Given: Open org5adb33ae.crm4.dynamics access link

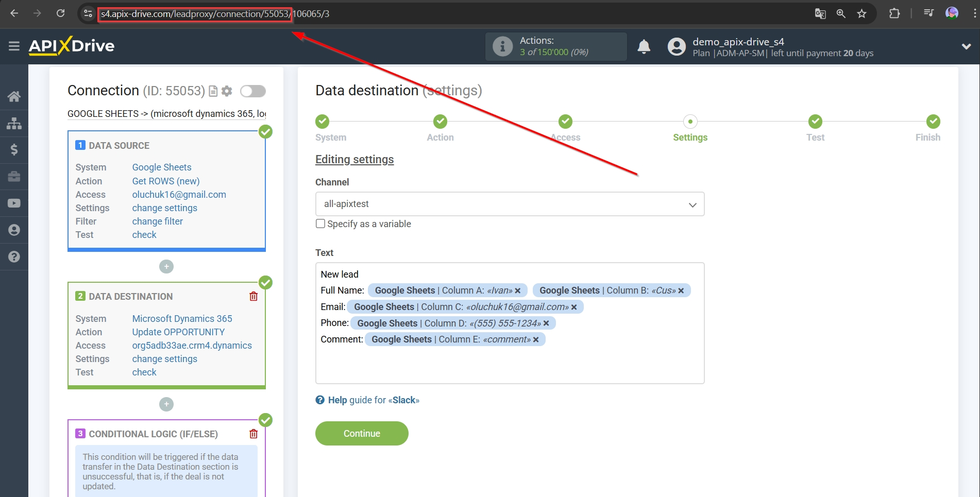Looking at the screenshot, I should pyautogui.click(x=192, y=346).
